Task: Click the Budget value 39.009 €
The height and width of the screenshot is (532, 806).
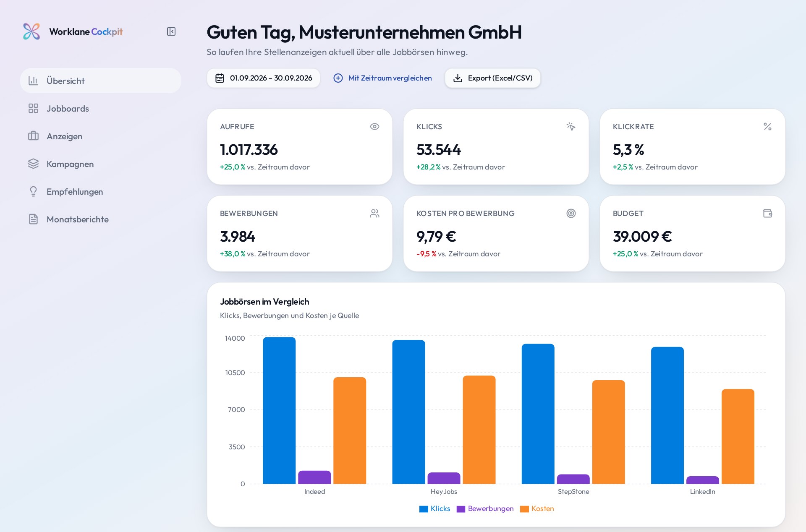Action: pyautogui.click(x=642, y=237)
